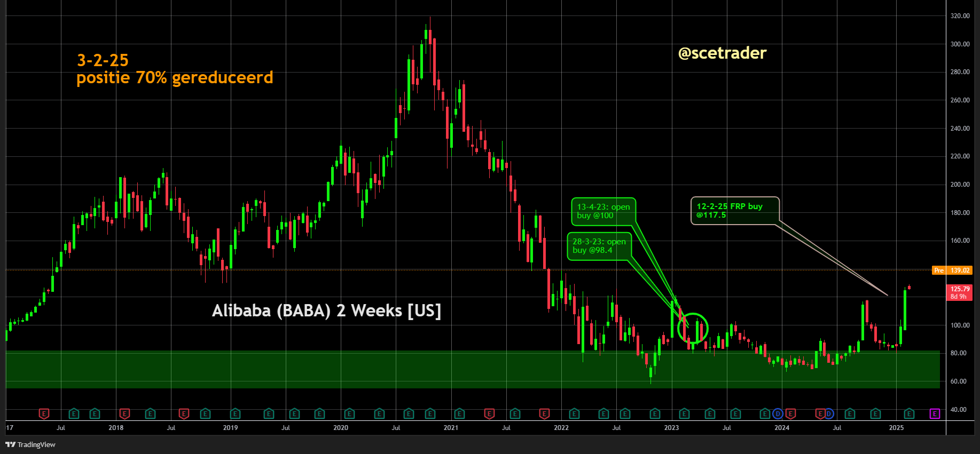Click the orange Pre 139.02 price label
The image size is (980, 454).
952,270
